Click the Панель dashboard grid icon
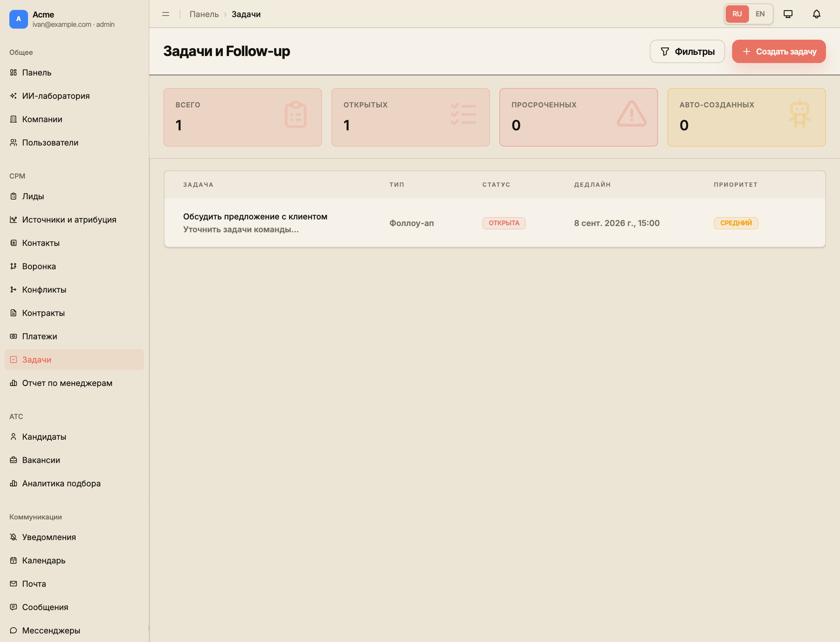The height and width of the screenshot is (642, 840). coord(14,72)
